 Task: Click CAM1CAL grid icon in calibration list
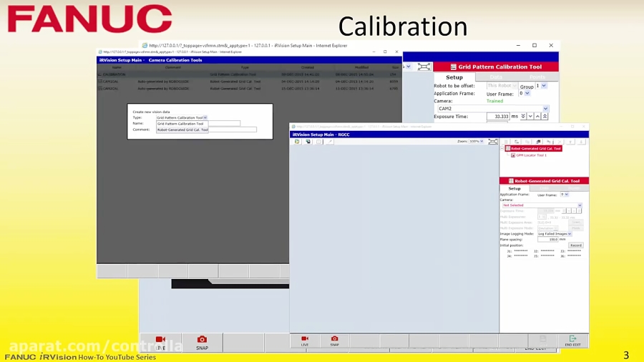99,82
